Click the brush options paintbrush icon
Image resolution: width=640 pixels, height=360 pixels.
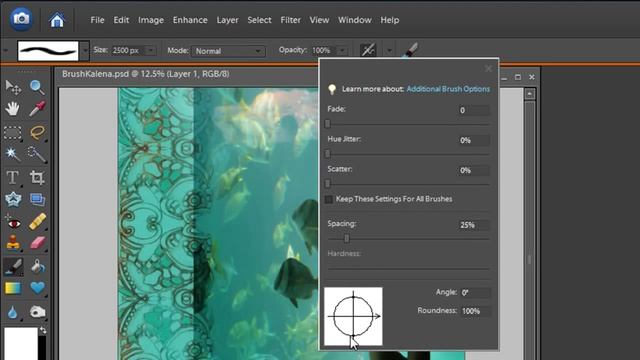coord(411,50)
